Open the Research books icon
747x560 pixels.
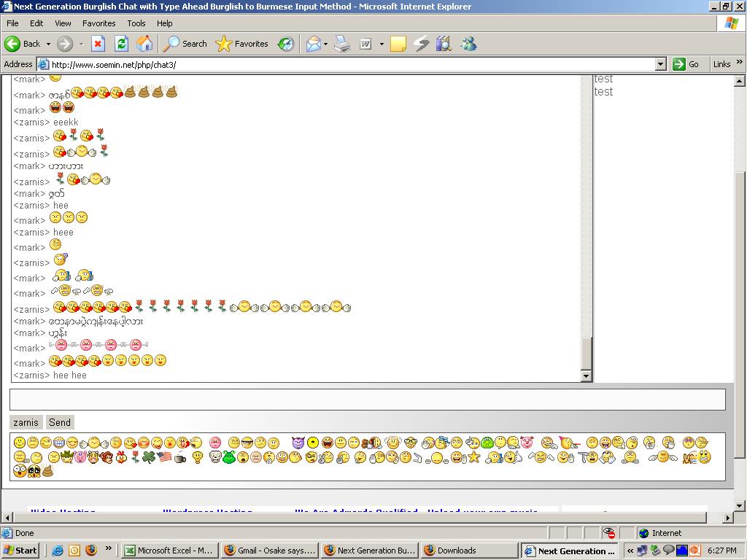click(444, 44)
